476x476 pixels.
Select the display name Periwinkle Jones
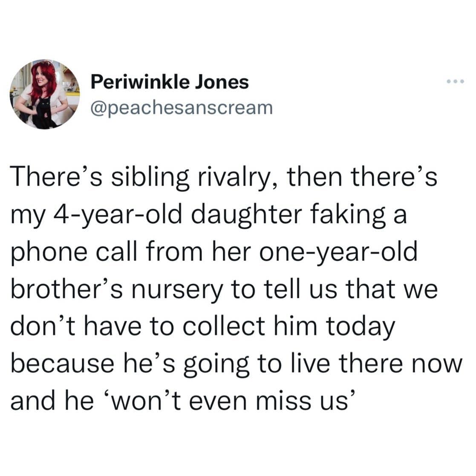[x=170, y=82]
